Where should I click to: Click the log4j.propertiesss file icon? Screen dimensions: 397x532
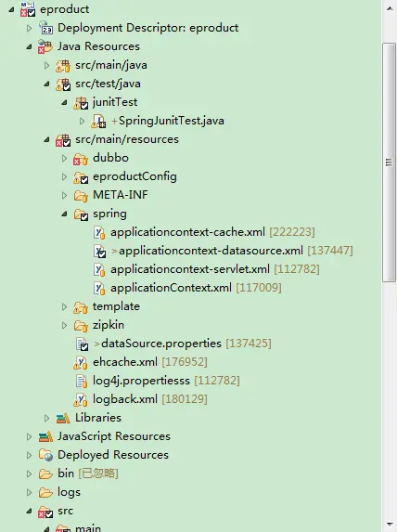pos(82,381)
